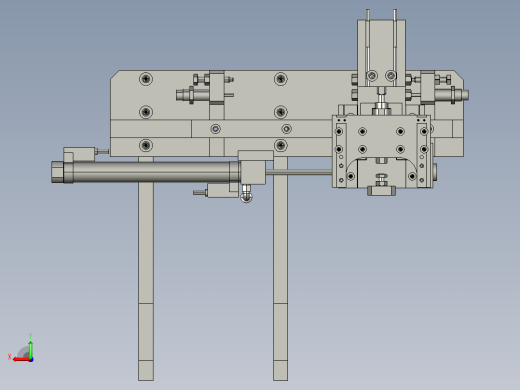
Task: Select the long horizontal pneumatic cylinder body
Action: pos(151,172)
